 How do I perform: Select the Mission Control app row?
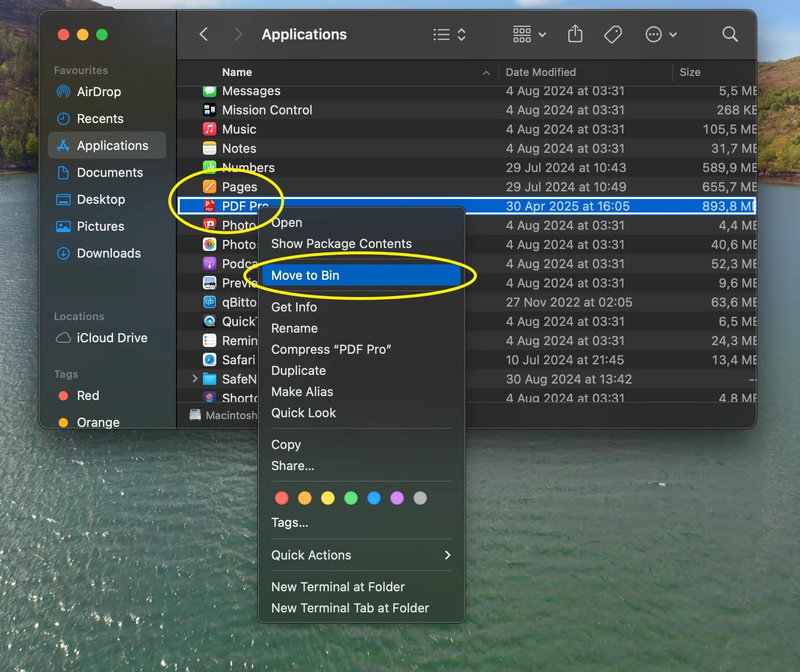[466, 110]
